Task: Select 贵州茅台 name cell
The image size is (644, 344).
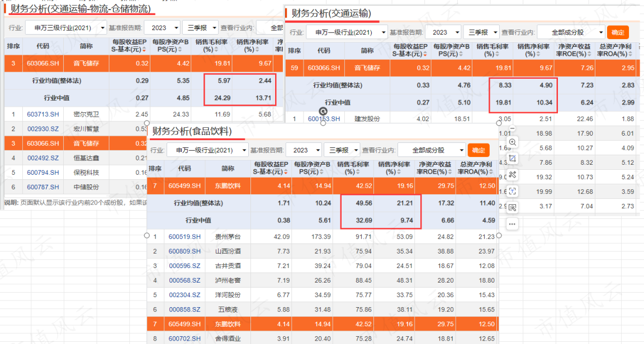Action: click(x=228, y=237)
